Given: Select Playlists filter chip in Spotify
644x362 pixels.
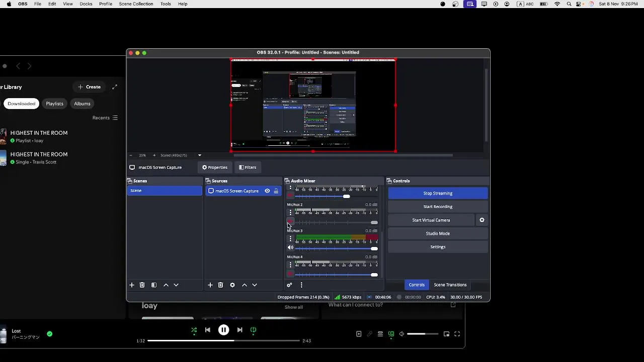Looking at the screenshot, I should pos(54,104).
